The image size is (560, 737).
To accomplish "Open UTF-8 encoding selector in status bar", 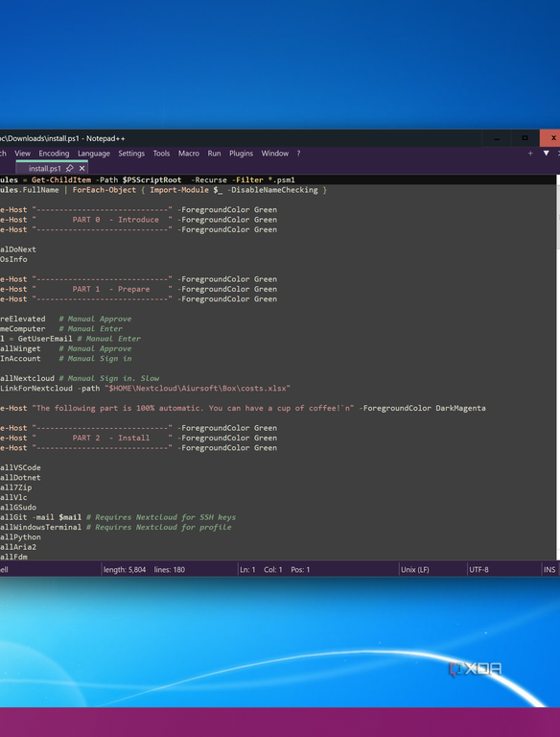I will pyautogui.click(x=478, y=570).
